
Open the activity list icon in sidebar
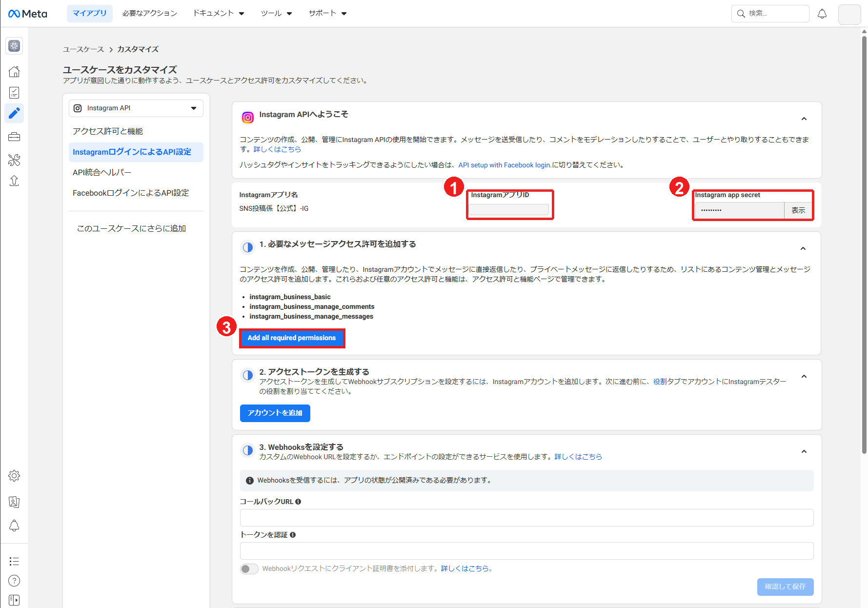[x=14, y=561]
